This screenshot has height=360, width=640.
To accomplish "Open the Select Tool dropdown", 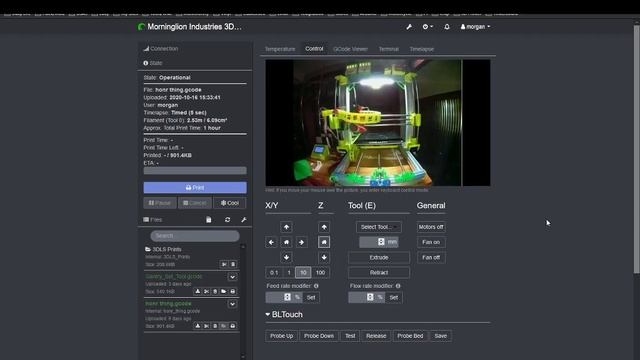I will 378,227.
